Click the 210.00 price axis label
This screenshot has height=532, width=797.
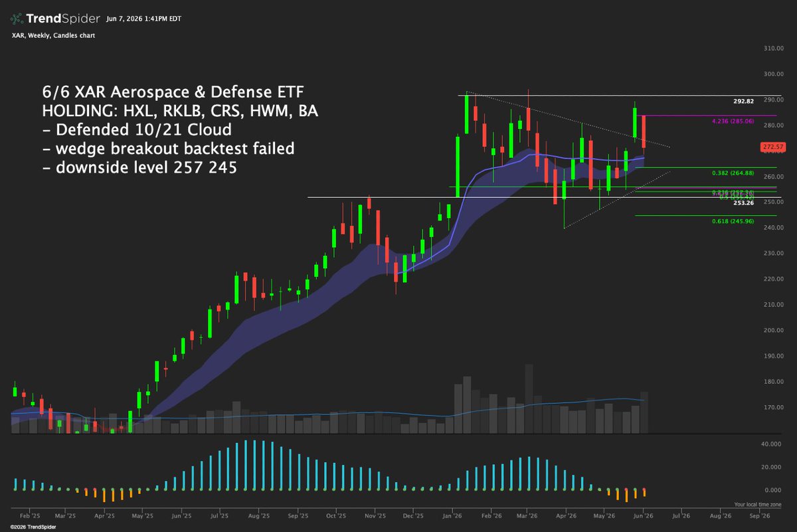[x=772, y=306]
